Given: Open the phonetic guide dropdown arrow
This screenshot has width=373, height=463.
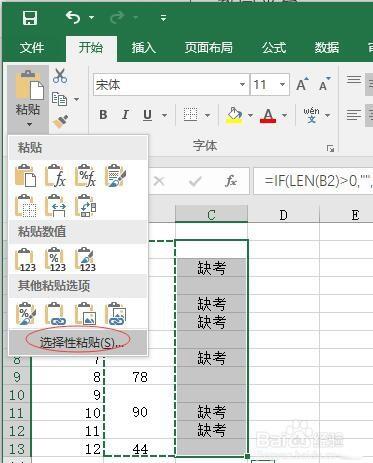Looking at the screenshot, I should click(x=327, y=115).
